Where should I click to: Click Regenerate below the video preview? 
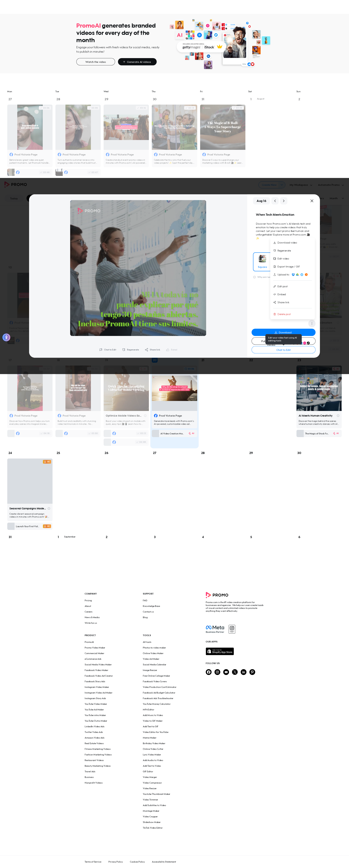pyautogui.click(x=131, y=350)
